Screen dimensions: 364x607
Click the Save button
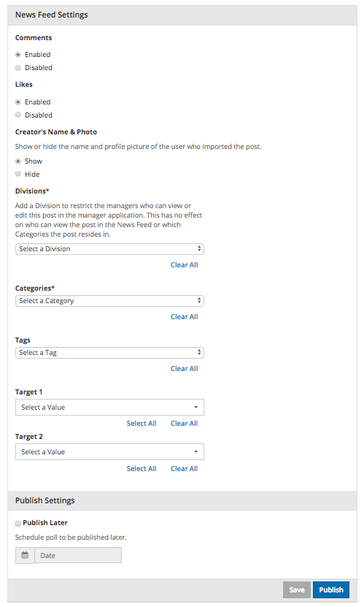297,589
